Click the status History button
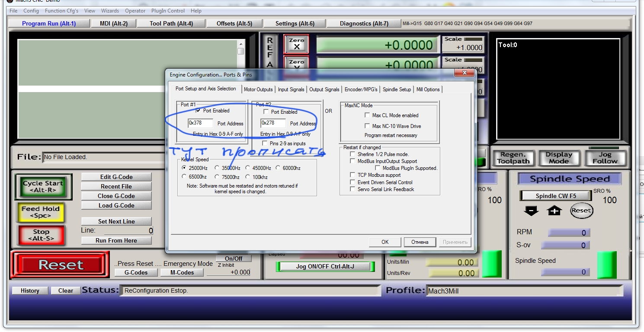Viewport: 644px width, 332px height. tap(30, 290)
